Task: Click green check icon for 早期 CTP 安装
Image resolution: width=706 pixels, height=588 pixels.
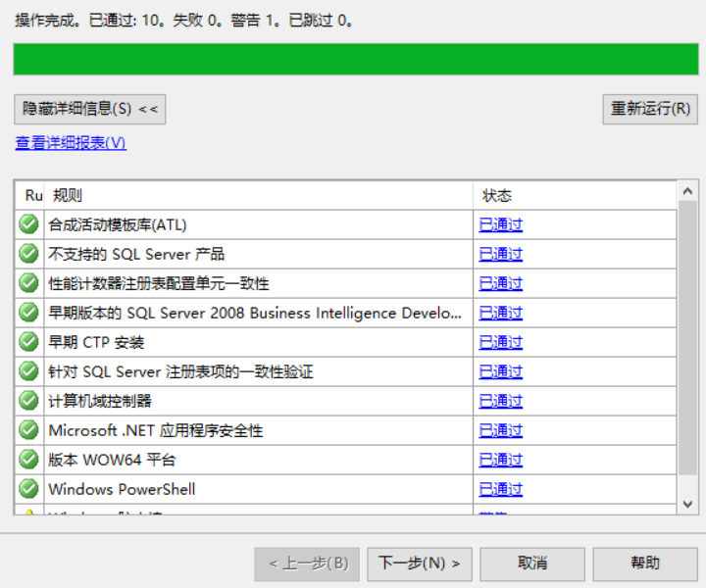Action: [x=28, y=341]
